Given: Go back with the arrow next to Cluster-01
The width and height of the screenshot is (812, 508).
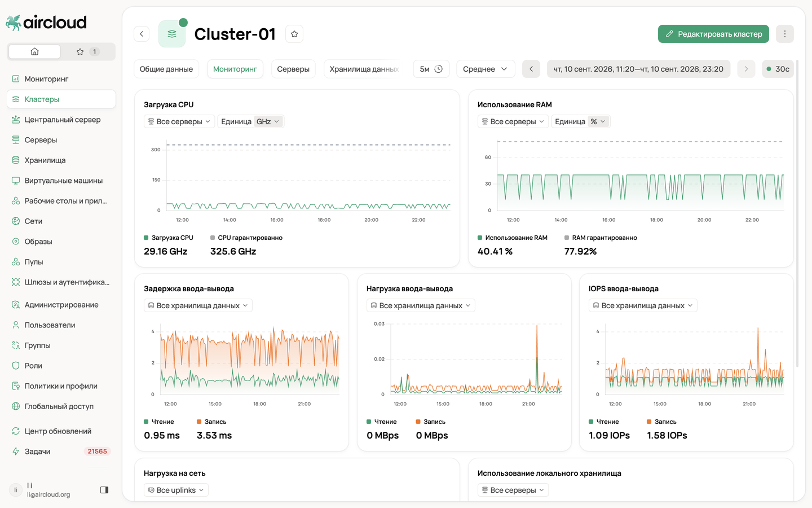Looking at the screenshot, I should (142, 34).
